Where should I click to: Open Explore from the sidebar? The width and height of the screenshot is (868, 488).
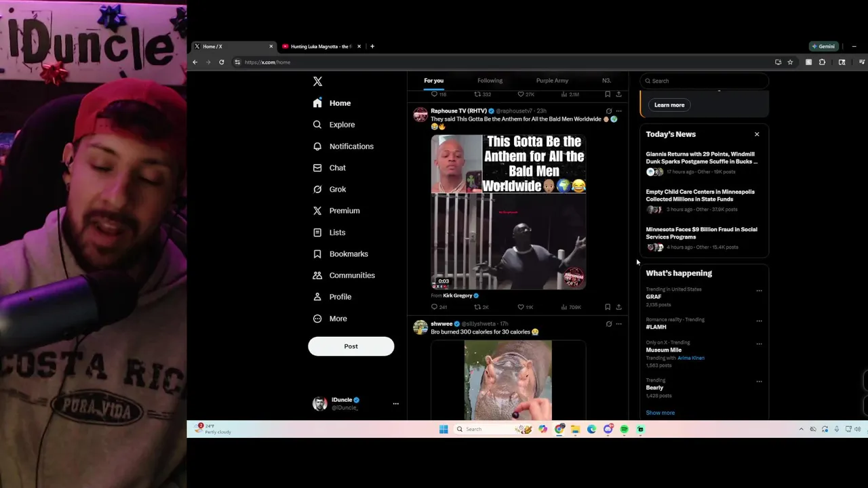point(334,125)
